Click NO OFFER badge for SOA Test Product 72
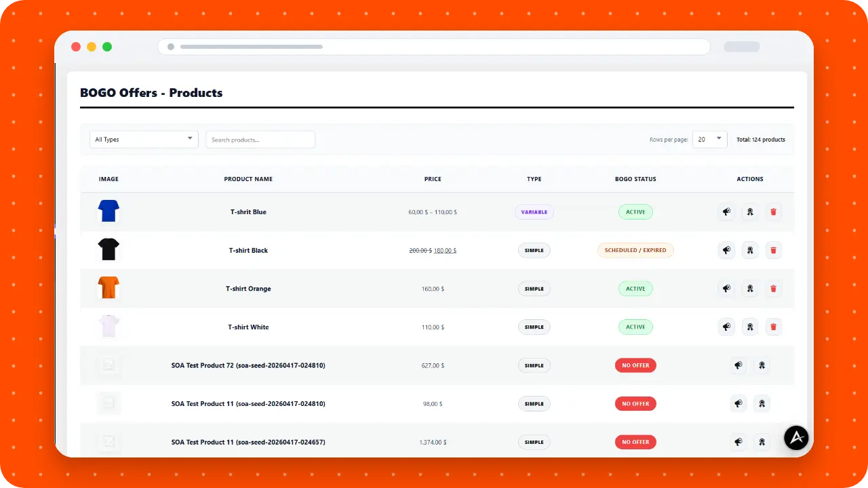 pos(635,365)
